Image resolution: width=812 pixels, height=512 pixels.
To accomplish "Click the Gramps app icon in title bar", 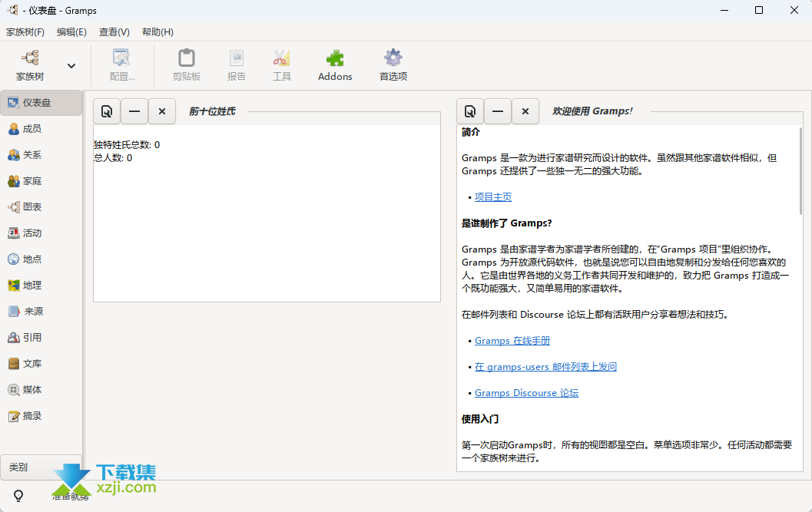I will [12, 10].
